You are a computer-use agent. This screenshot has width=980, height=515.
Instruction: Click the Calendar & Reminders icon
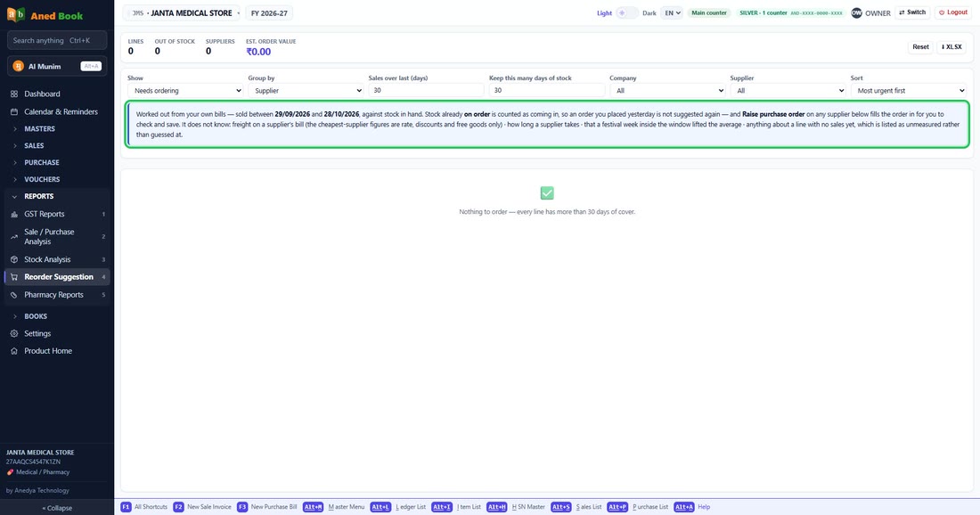pyautogui.click(x=13, y=112)
